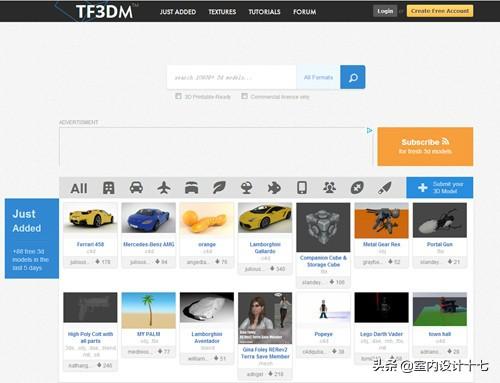Open Lamborghini Aventador thumbnail

tap(207, 307)
